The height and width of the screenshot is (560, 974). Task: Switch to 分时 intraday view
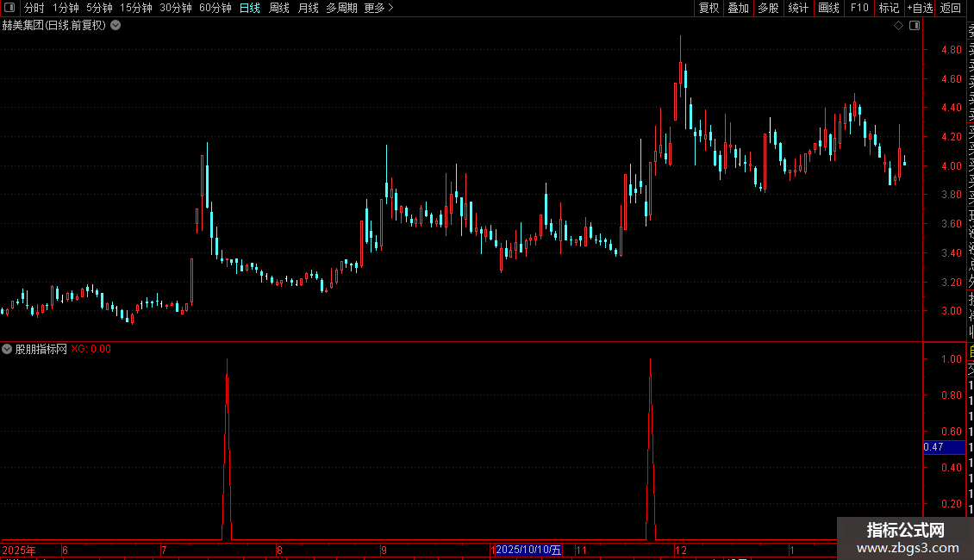pyautogui.click(x=34, y=8)
